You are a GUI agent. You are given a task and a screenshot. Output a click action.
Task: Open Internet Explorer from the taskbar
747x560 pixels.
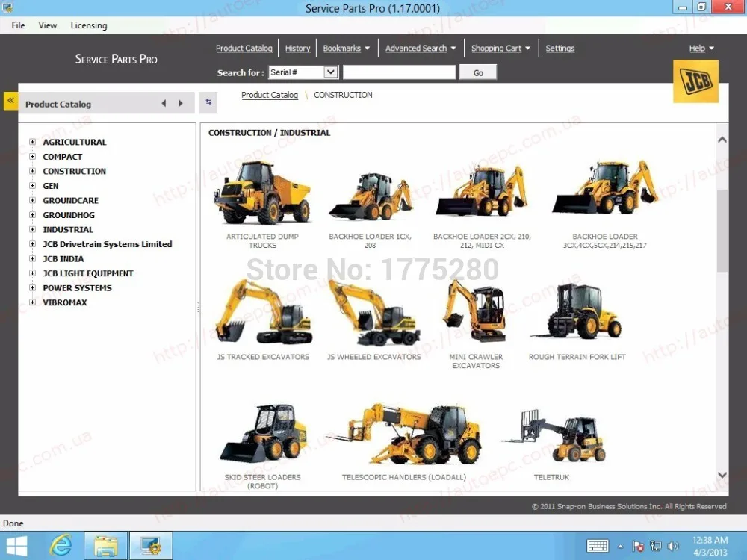[x=61, y=545]
